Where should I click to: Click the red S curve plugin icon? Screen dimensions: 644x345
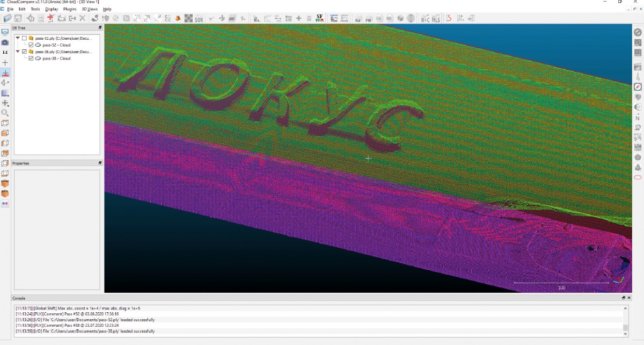tap(449, 18)
